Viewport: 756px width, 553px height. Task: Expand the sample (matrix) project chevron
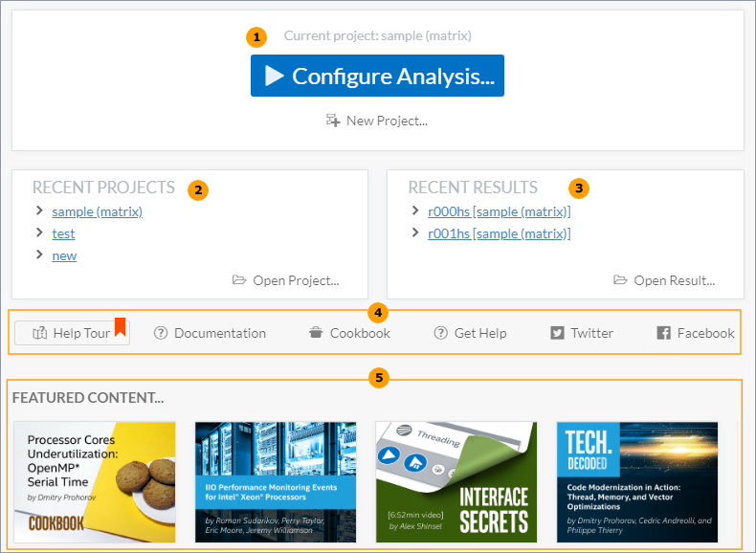coord(39,210)
